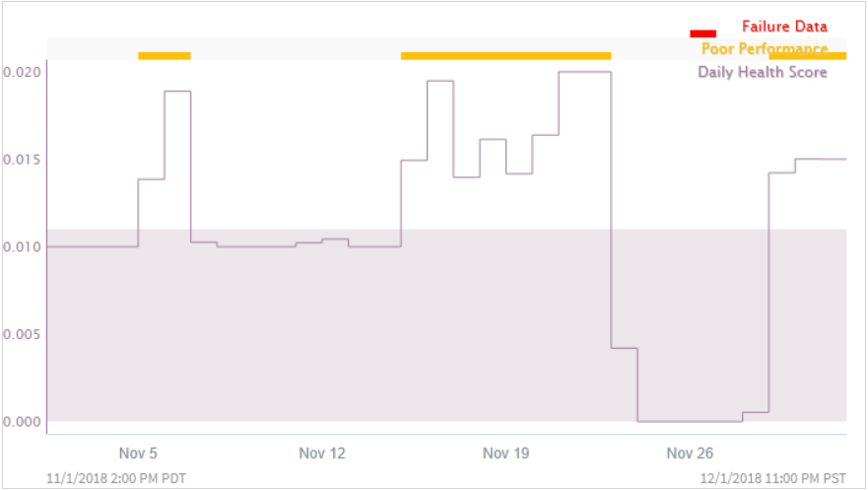Click the start timestamp 11/1/2018 2:00 PM PDT
This screenshot has width=868, height=490.
pyautogui.click(x=116, y=478)
